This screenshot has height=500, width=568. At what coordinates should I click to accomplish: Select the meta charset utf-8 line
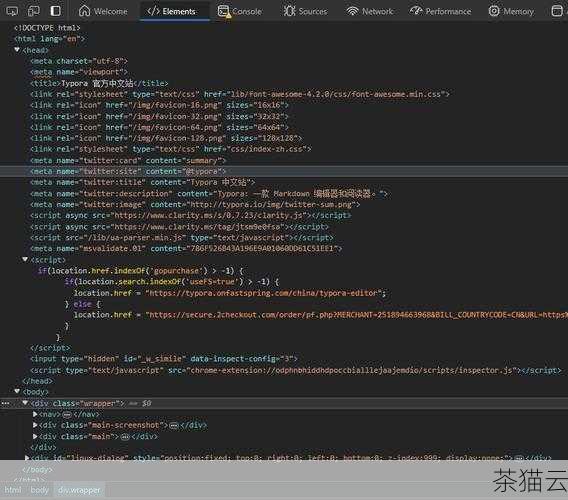coord(79,61)
